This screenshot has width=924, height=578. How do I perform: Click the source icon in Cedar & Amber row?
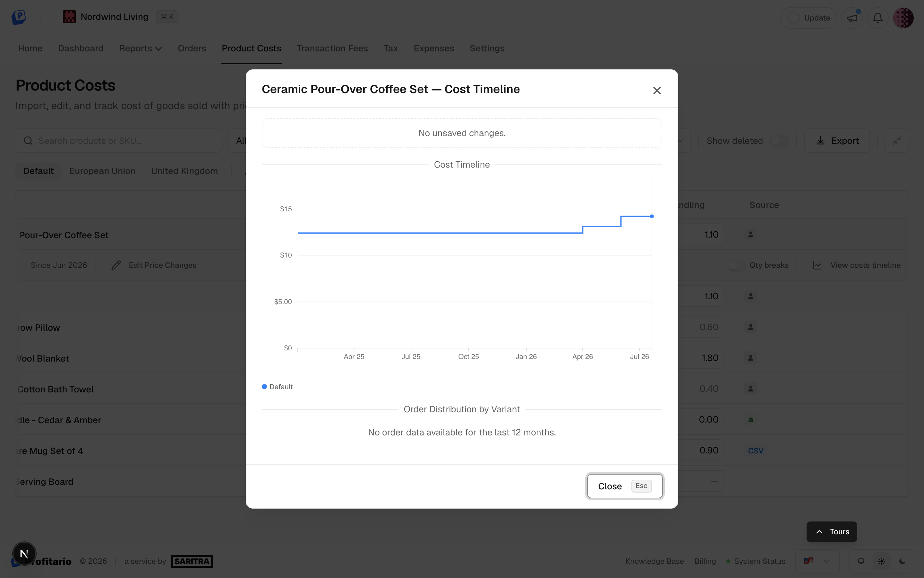click(x=751, y=420)
